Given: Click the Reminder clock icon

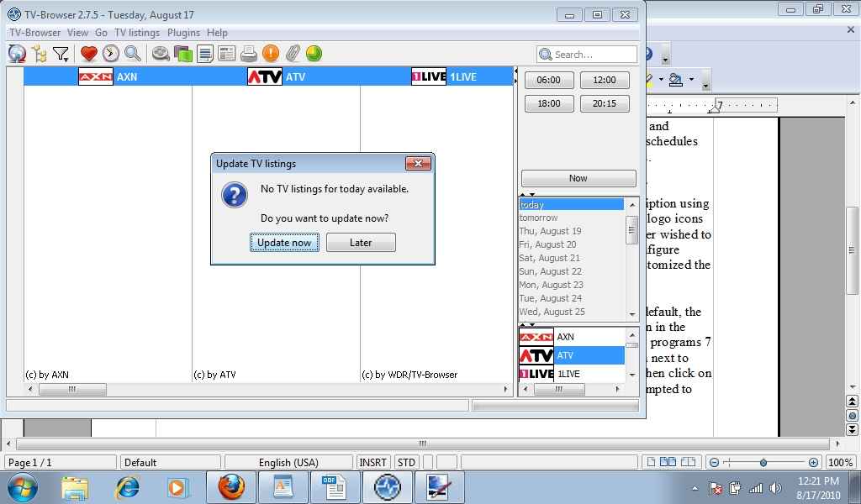Looking at the screenshot, I should (110, 54).
